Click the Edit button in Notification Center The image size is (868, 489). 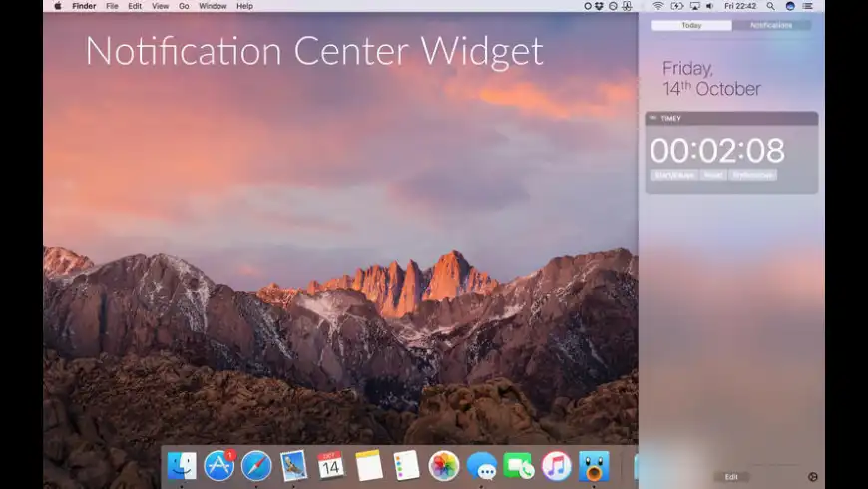pyautogui.click(x=732, y=477)
